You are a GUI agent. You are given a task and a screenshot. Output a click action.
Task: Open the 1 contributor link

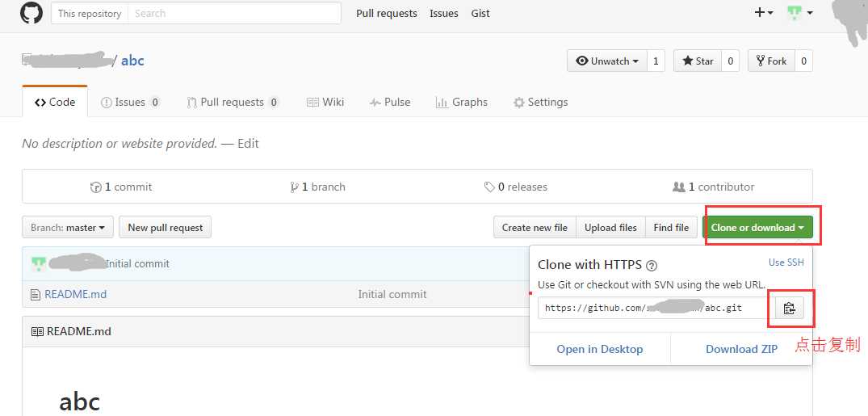tap(713, 187)
